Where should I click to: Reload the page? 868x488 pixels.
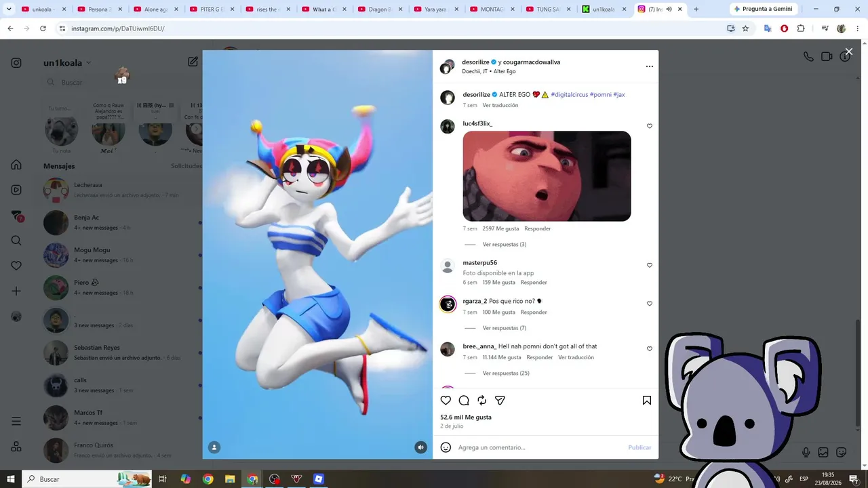pos(43,28)
